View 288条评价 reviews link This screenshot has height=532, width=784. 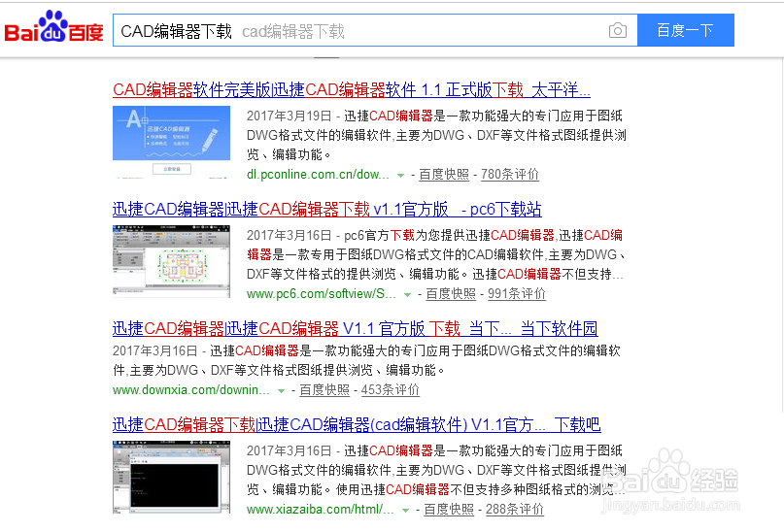(515, 510)
